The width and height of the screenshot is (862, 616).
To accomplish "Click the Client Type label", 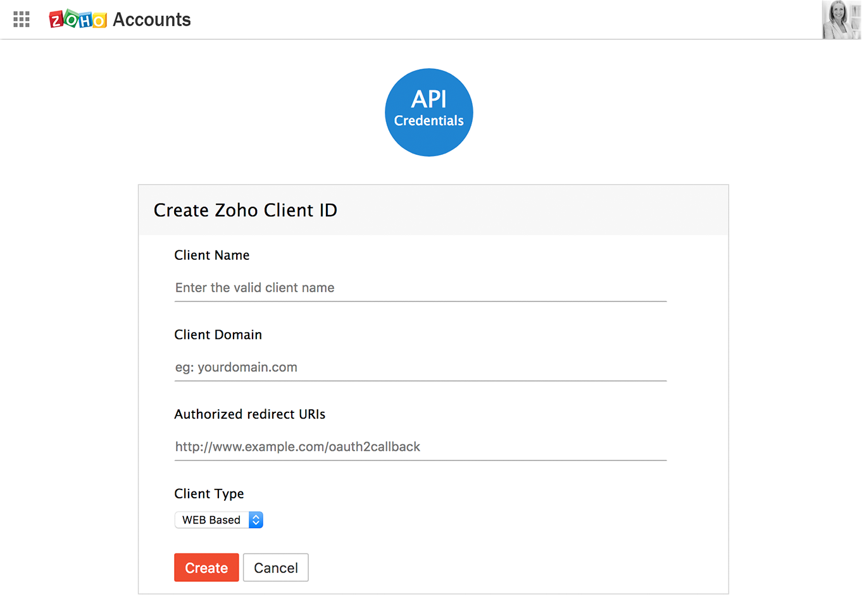I will [x=209, y=494].
